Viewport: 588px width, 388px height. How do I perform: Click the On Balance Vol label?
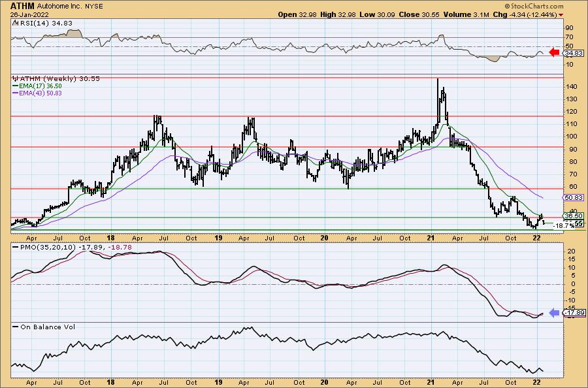(x=48, y=327)
